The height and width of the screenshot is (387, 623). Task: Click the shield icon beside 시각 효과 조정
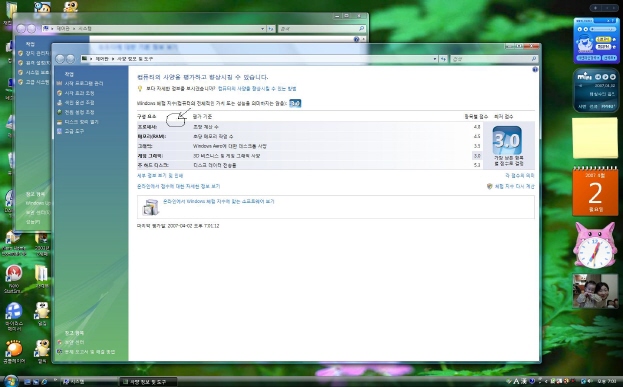tap(59, 93)
